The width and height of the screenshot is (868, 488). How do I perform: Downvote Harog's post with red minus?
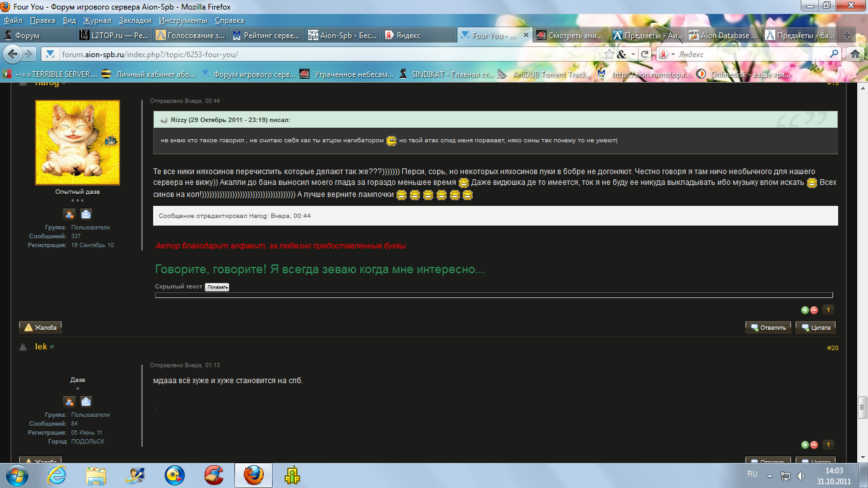tap(814, 310)
